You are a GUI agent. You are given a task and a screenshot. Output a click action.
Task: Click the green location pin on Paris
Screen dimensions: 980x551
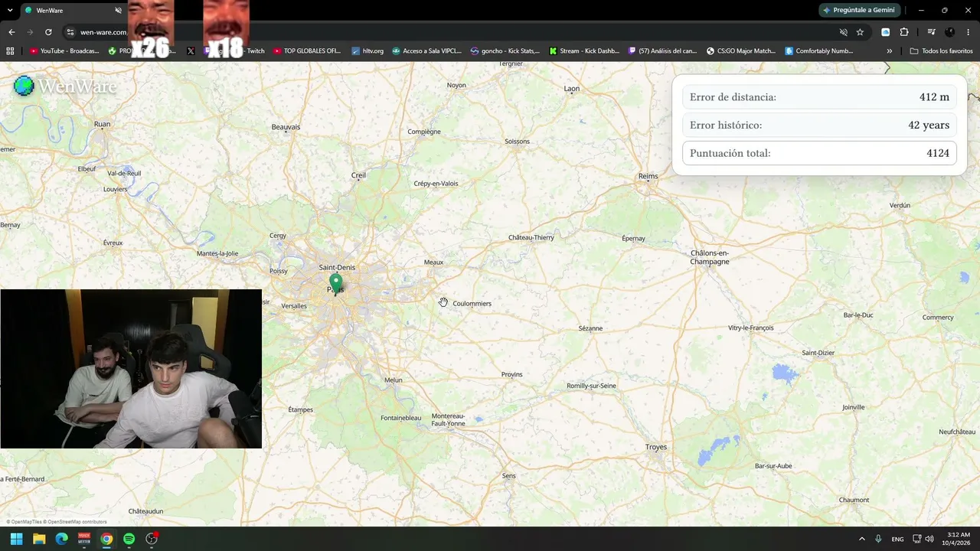coord(335,283)
